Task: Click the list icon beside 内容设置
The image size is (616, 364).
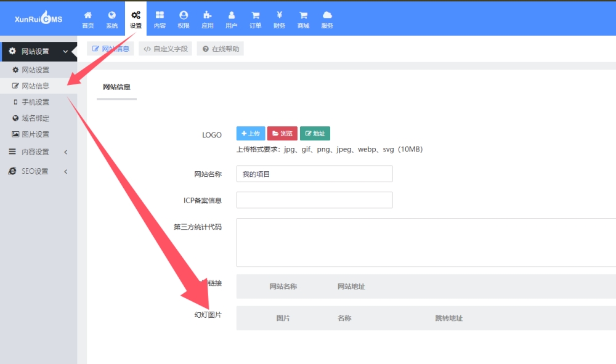Action: point(12,152)
